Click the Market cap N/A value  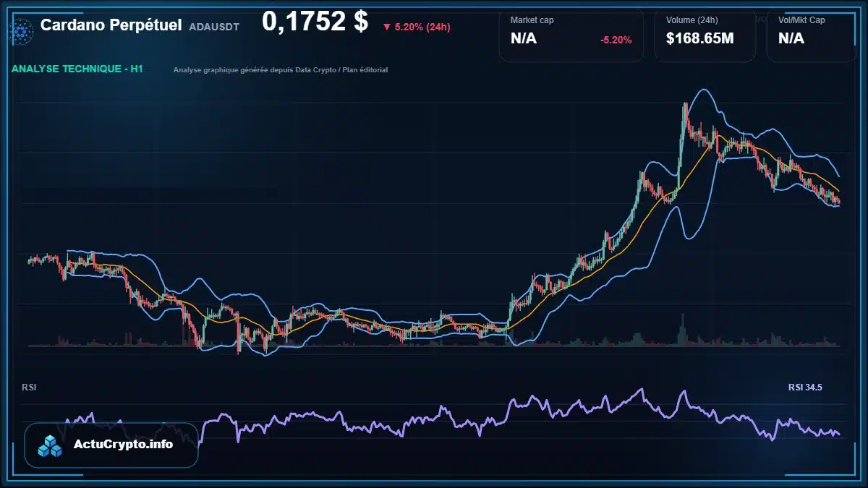click(x=524, y=39)
